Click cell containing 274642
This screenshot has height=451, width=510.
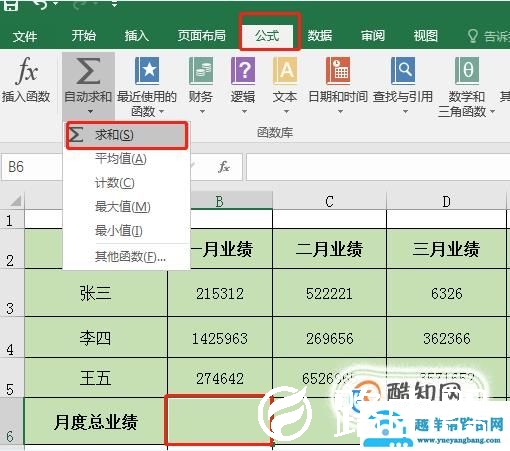pyautogui.click(x=220, y=378)
